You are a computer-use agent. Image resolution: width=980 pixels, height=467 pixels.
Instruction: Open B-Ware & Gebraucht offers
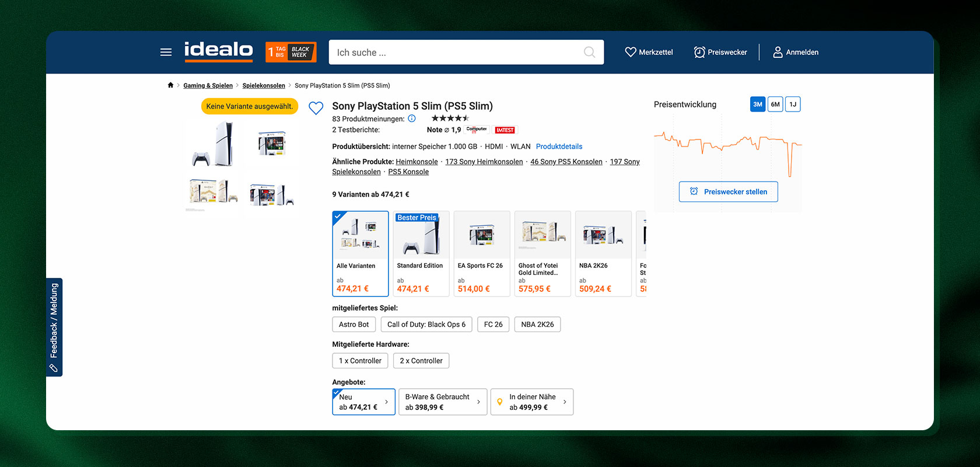(x=443, y=402)
